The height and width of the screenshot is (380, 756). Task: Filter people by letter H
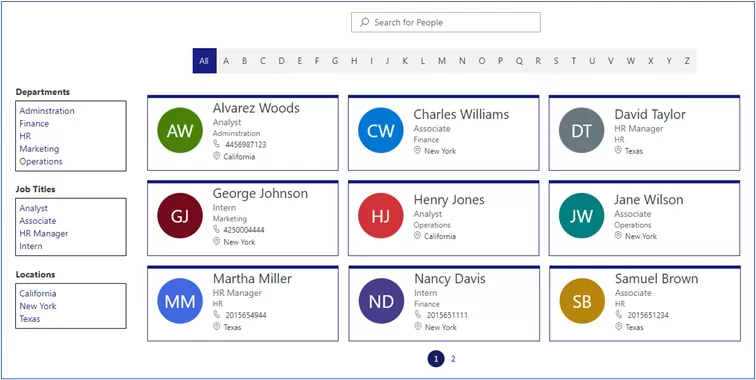coord(354,61)
